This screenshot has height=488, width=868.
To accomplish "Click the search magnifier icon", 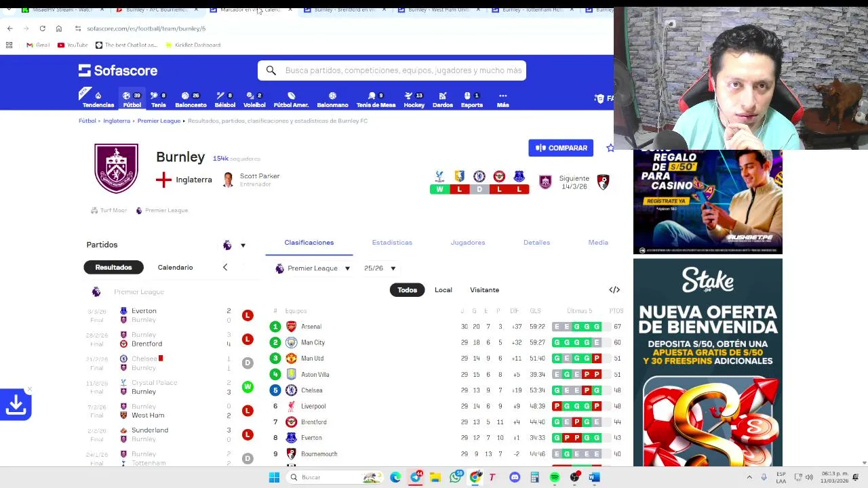I will [x=271, y=70].
